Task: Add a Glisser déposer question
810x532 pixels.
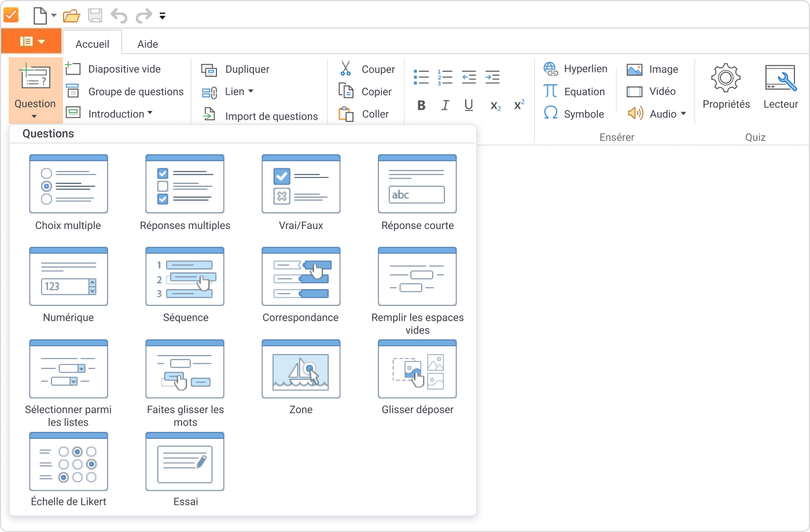Action: 417,378
